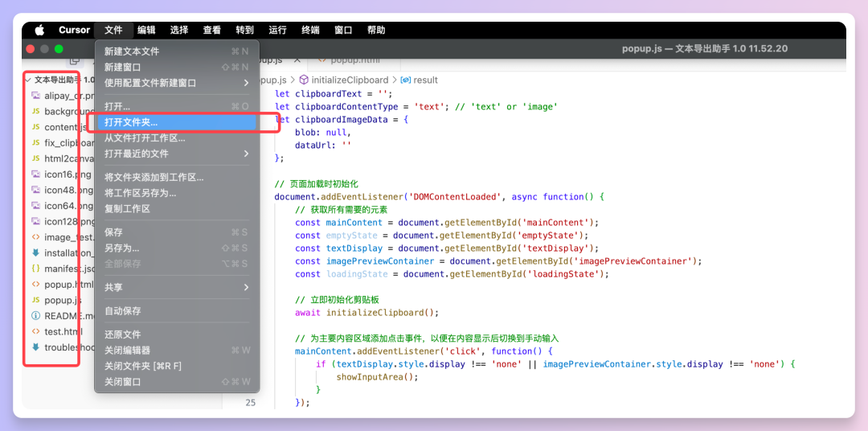
Task: Select the popup.js JS file icon
Action: click(35, 300)
